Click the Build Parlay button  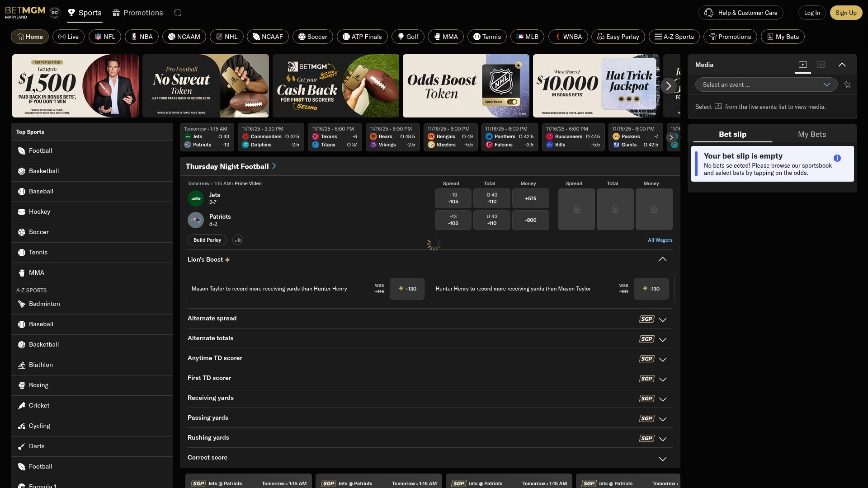click(x=207, y=240)
